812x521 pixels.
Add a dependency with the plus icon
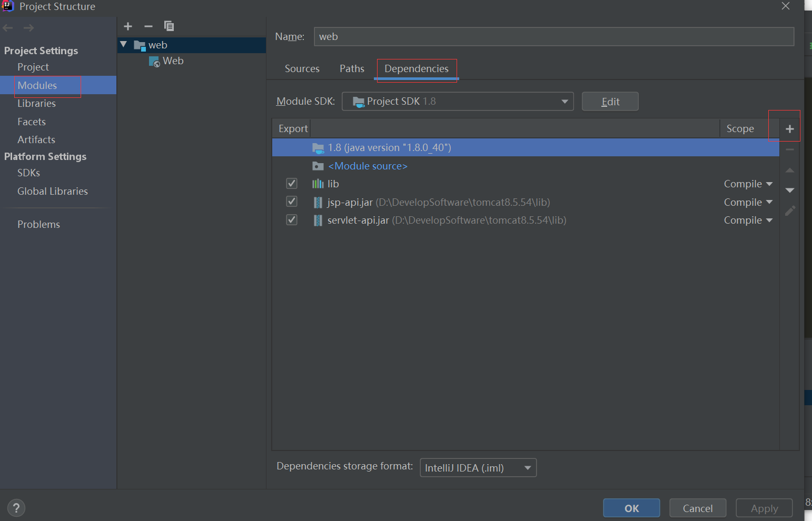790,129
